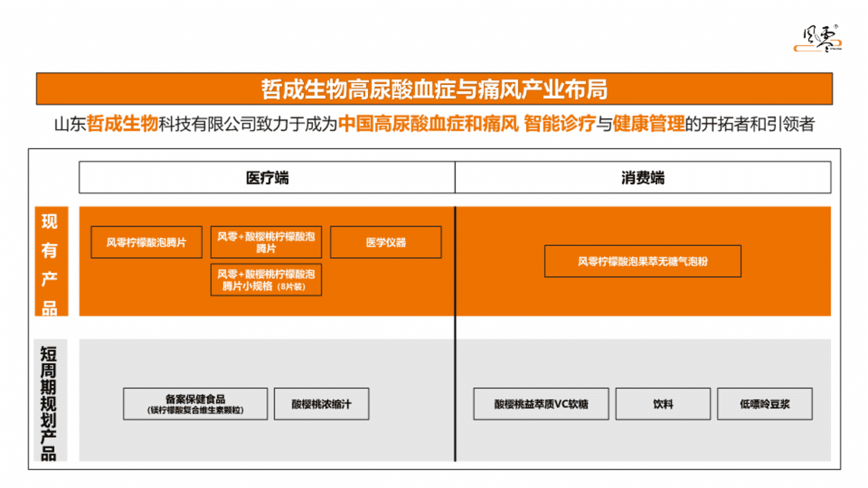This screenshot has width=868, height=488.
Task: Select the 医学仪器 box
Action: pyautogui.click(x=386, y=243)
